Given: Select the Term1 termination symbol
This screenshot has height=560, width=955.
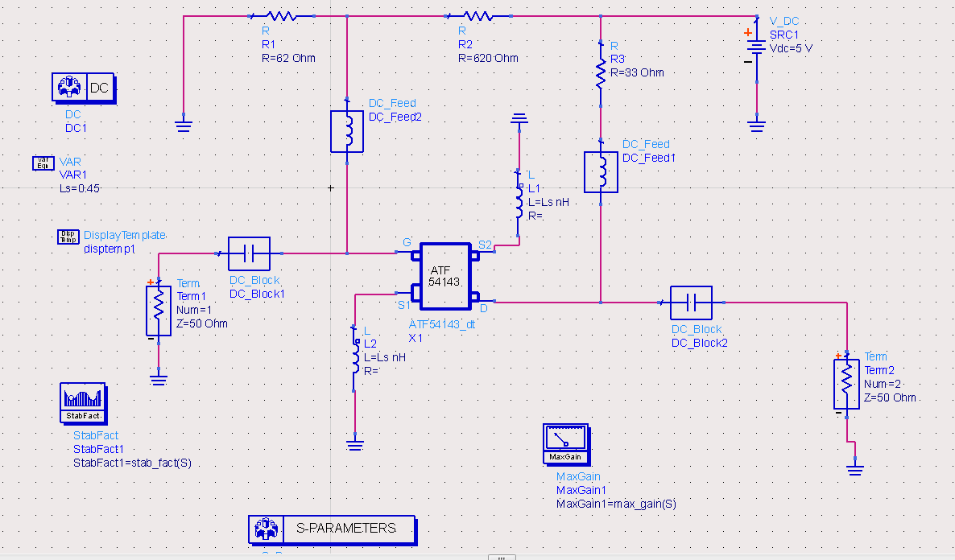Looking at the screenshot, I should click(x=159, y=311).
